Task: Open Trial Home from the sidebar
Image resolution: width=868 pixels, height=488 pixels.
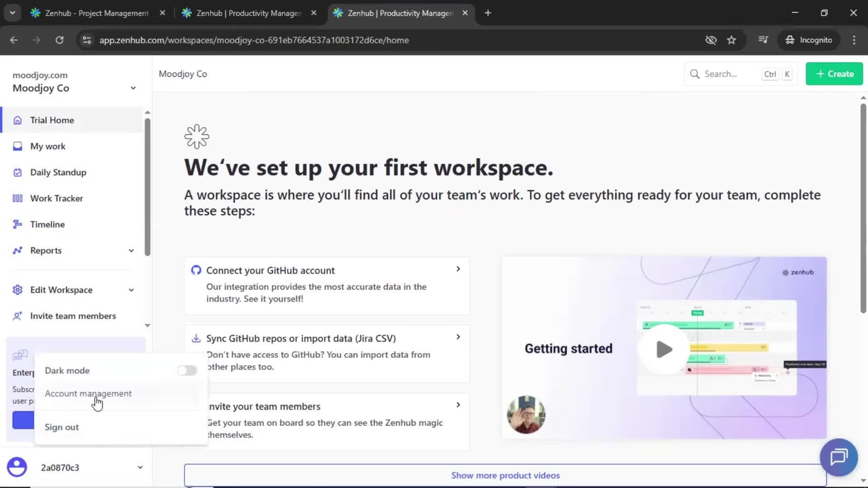Action: [52, 120]
